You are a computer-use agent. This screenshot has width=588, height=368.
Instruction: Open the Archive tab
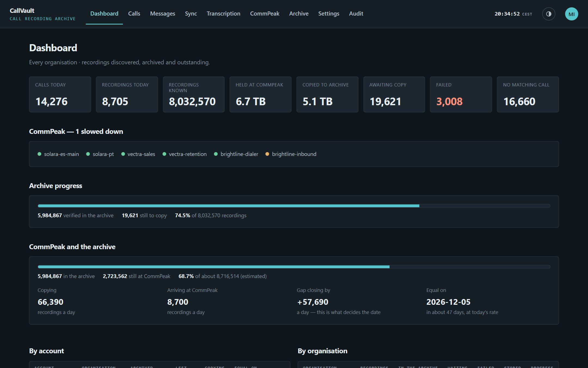coord(299,14)
